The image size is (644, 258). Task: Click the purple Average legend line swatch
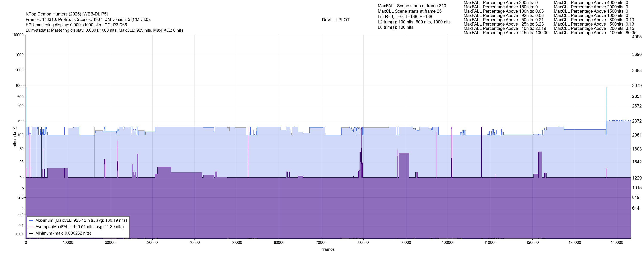pos(31,227)
